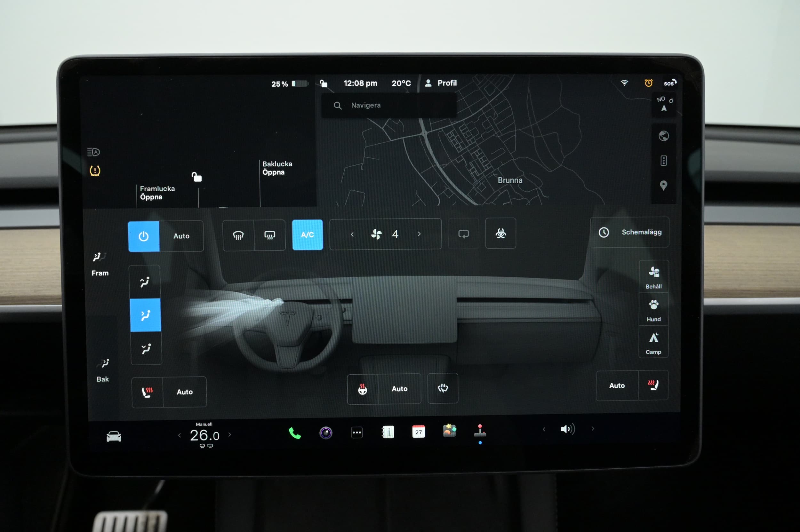Select windshield airflow direction (top vent option)
This screenshot has height=532, width=800.
pyautogui.click(x=145, y=282)
